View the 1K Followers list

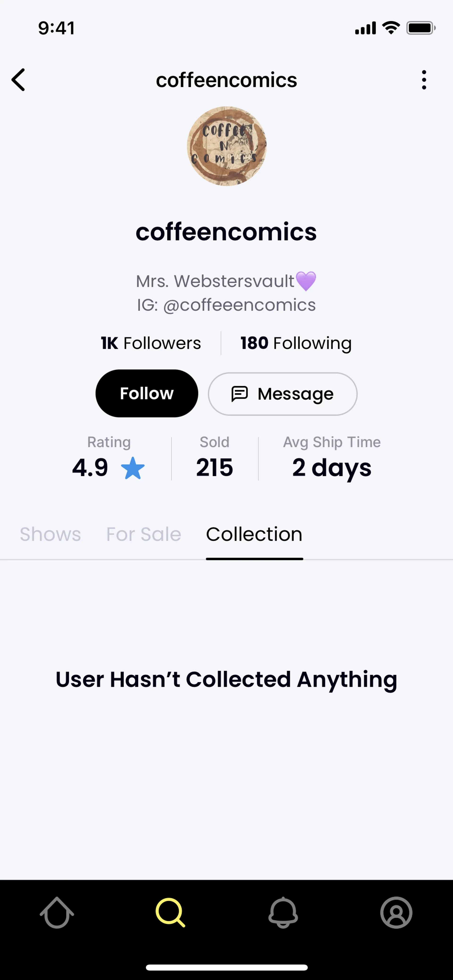(151, 343)
